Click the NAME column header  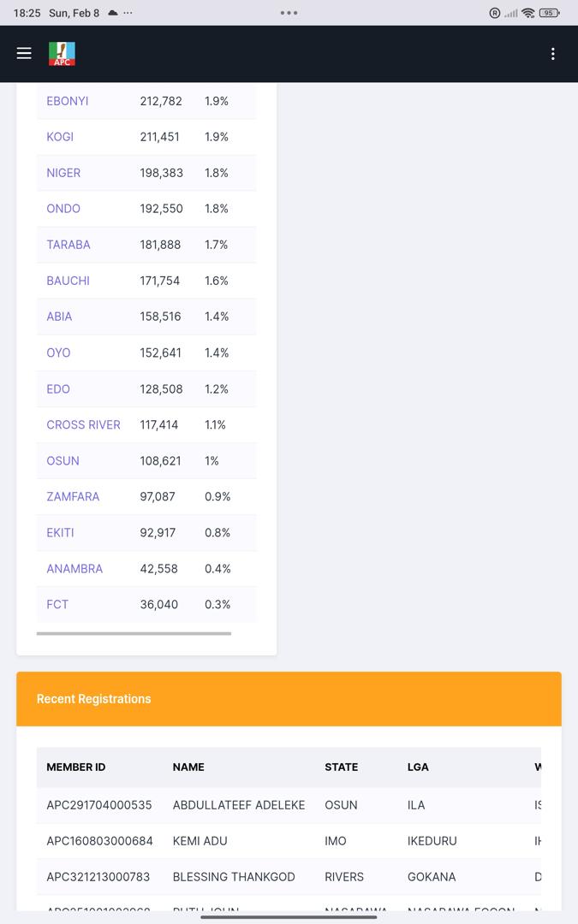click(188, 767)
